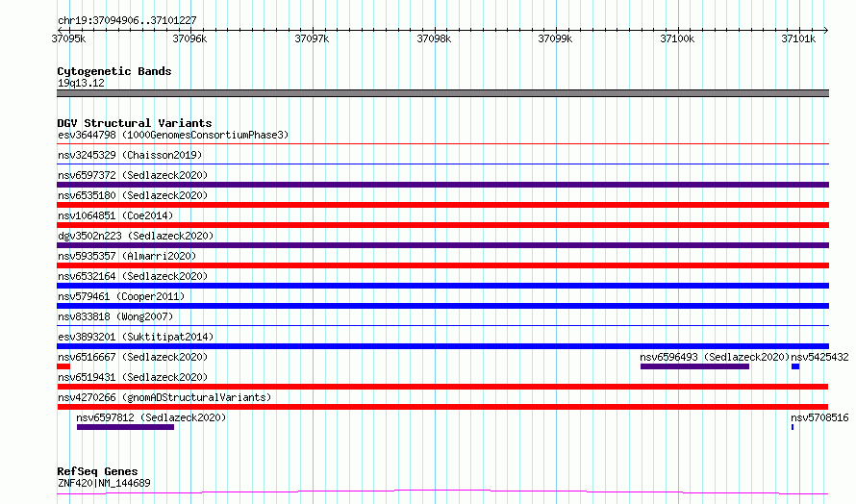The width and height of the screenshot is (856, 504).
Task: Open the nsv6532164 (Sedlazeck2020) label
Action: [133, 276]
